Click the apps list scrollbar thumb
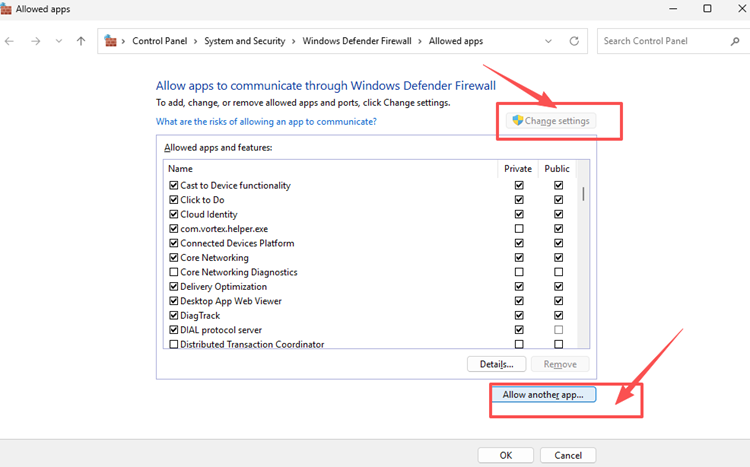Viewport: 750px width, 467px height. click(583, 194)
